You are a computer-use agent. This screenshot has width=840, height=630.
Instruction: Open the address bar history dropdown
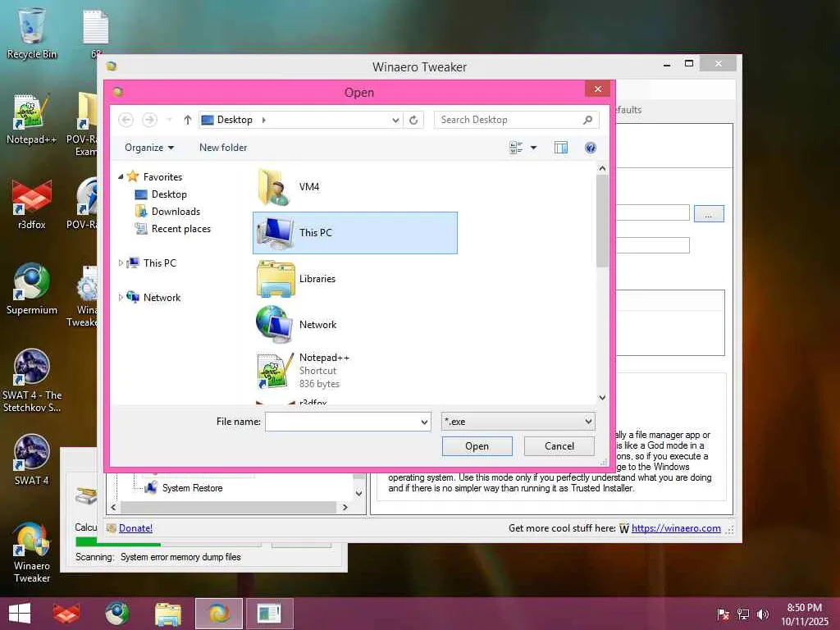click(395, 120)
